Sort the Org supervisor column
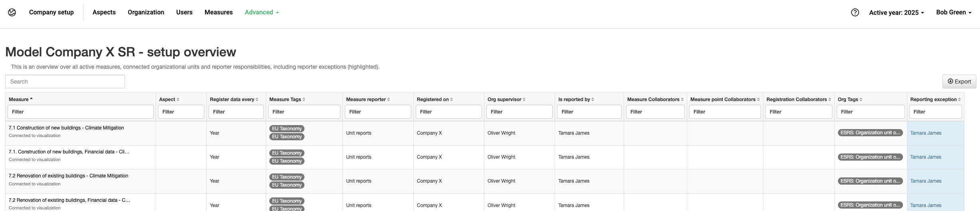This screenshot has height=211, width=980. [x=524, y=100]
